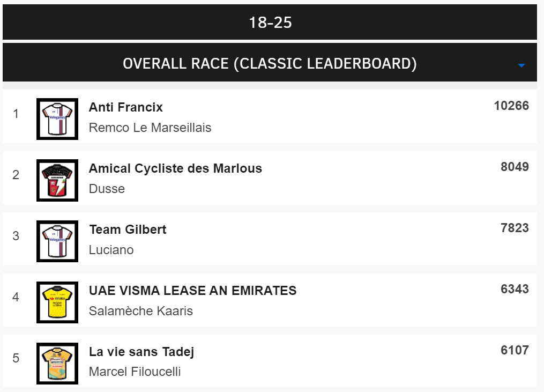The image size is (544, 392).
Task: Click manager name Salamèche Kaaris
Action: (141, 311)
